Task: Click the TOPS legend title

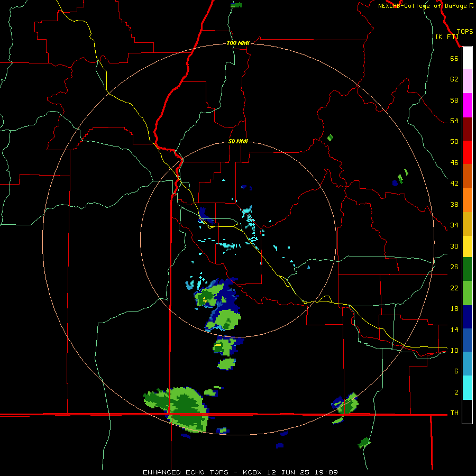Action: click(465, 32)
